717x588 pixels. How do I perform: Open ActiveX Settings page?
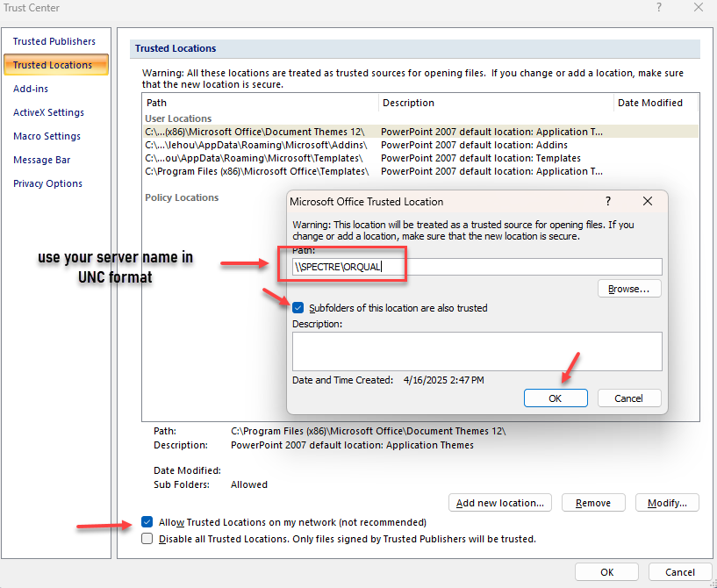tap(48, 112)
